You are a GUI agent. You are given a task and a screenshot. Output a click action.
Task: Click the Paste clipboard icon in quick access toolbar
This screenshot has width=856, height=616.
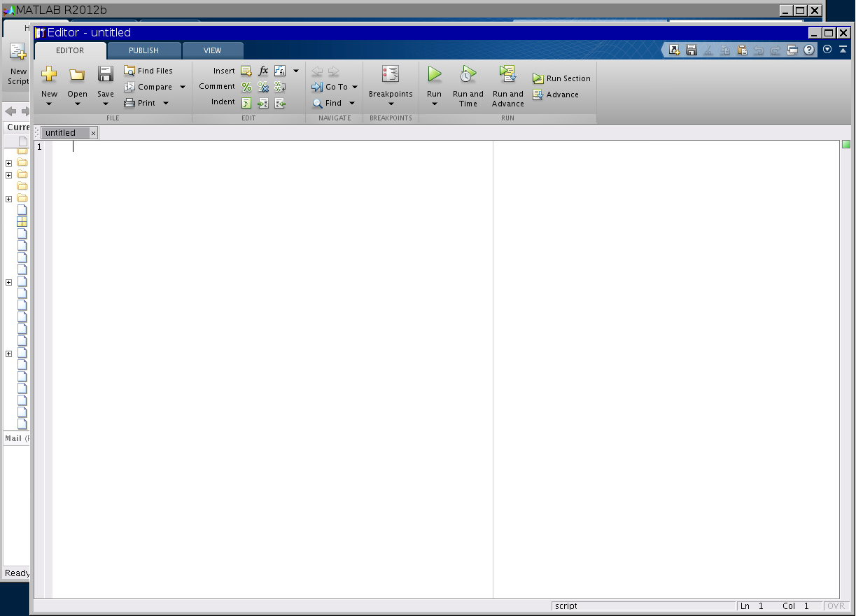coord(742,50)
